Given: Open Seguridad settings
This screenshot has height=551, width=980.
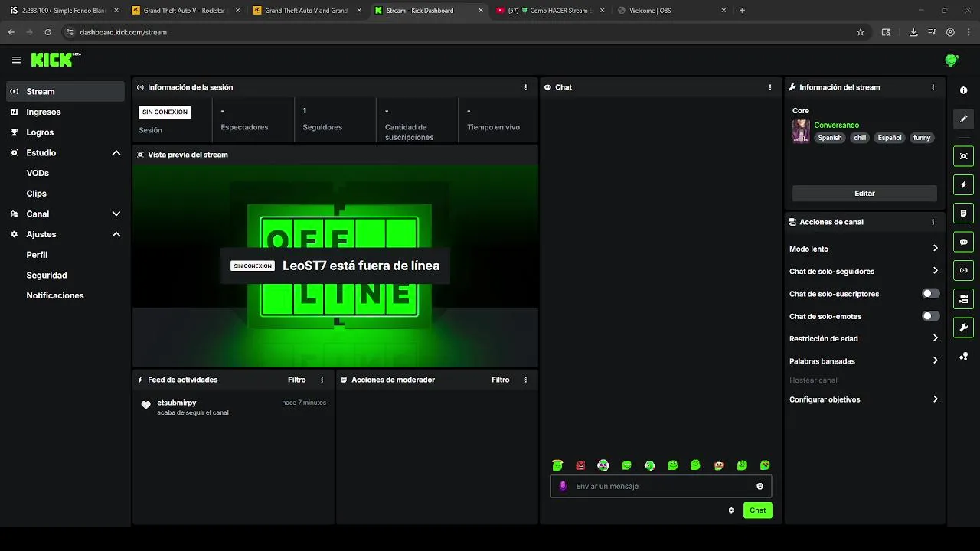Looking at the screenshot, I should tap(47, 275).
